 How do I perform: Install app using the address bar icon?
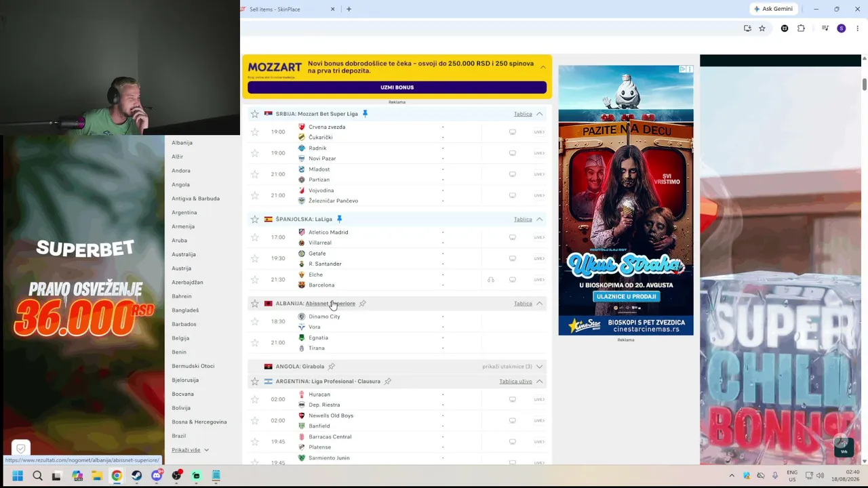[747, 28]
